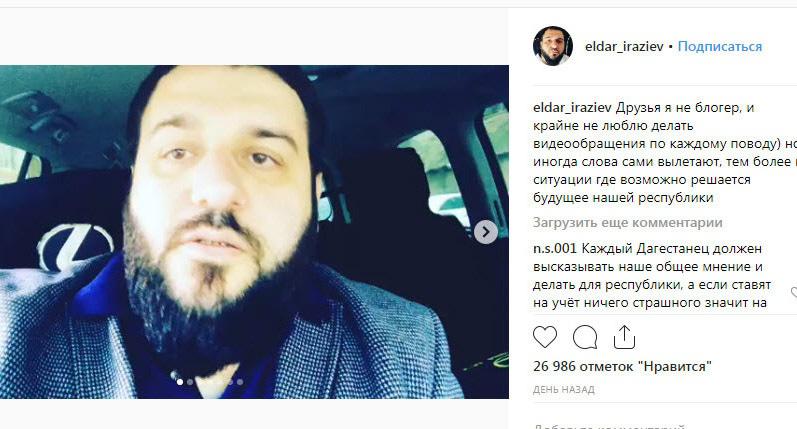Like the post with the heart icon
797x429 pixels.
545,337
